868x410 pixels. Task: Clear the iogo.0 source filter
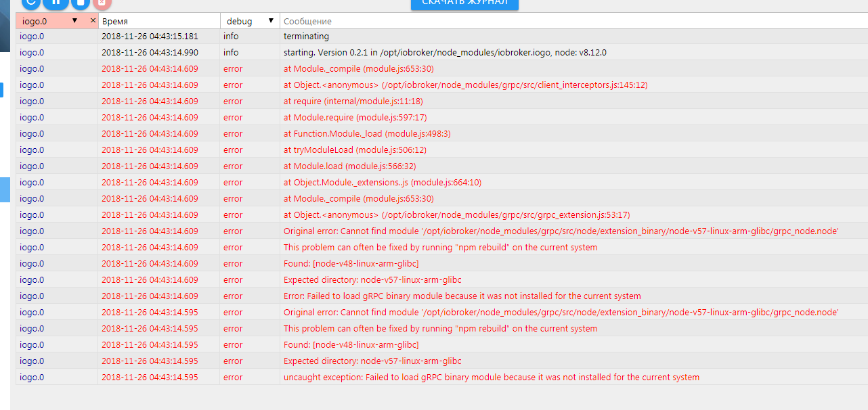(93, 21)
